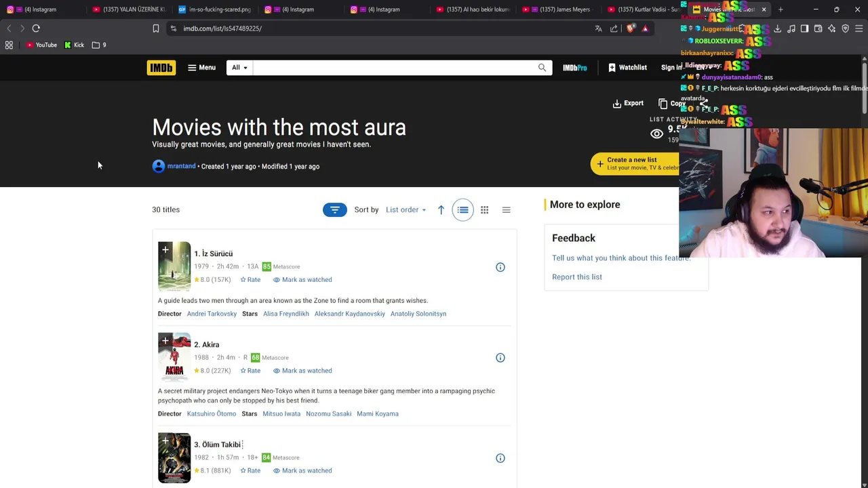Switch to compact list view
Screen dimensions: 868x488
pyautogui.click(x=506, y=210)
